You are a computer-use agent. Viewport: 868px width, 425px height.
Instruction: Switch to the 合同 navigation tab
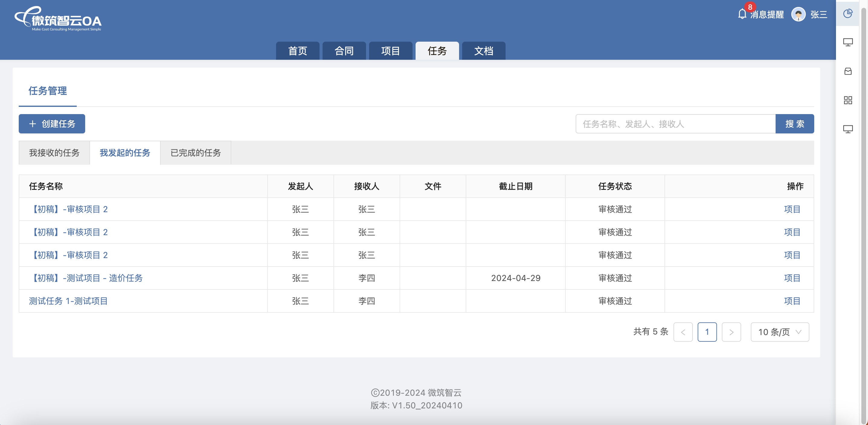pos(344,51)
